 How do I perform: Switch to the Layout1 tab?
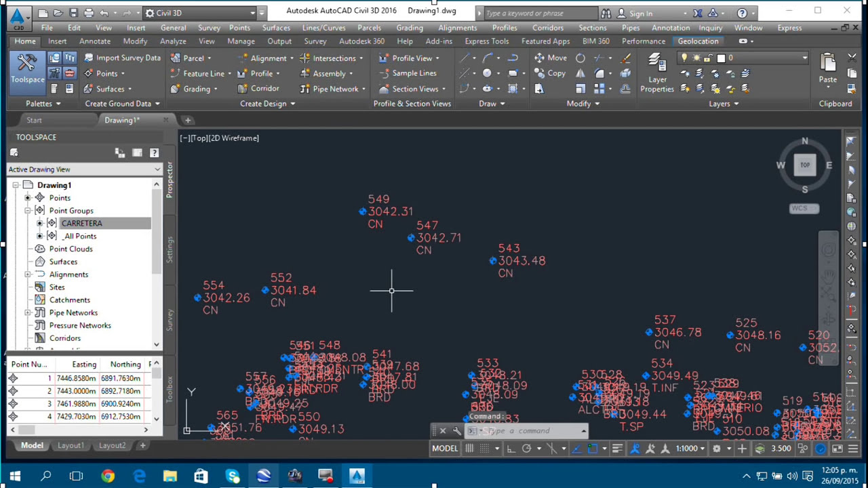pyautogui.click(x=71, y=445)
